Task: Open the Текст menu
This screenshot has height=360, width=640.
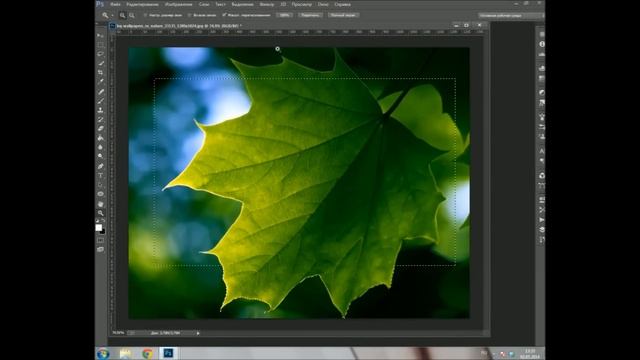Action: (x=220, y=4)
